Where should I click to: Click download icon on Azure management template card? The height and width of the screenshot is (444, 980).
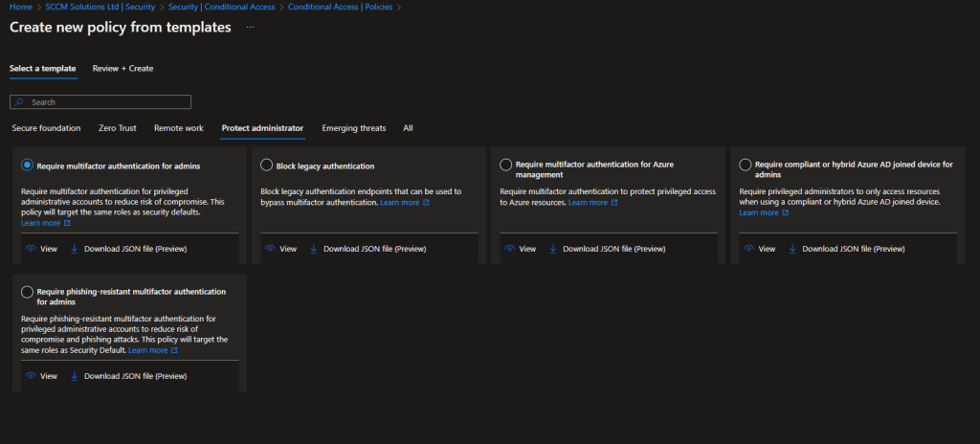point(553,249)
